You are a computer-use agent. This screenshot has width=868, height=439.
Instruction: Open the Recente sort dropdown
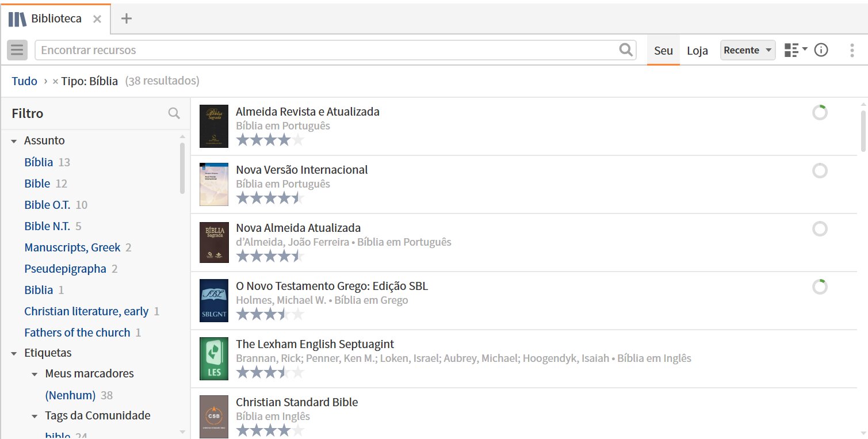tap(748, 50)
